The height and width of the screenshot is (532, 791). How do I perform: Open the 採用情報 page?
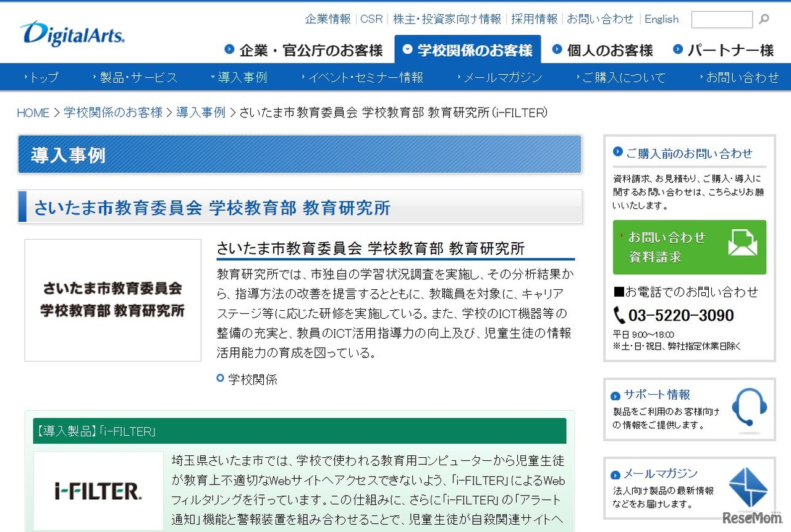click(x=534, y=19)
